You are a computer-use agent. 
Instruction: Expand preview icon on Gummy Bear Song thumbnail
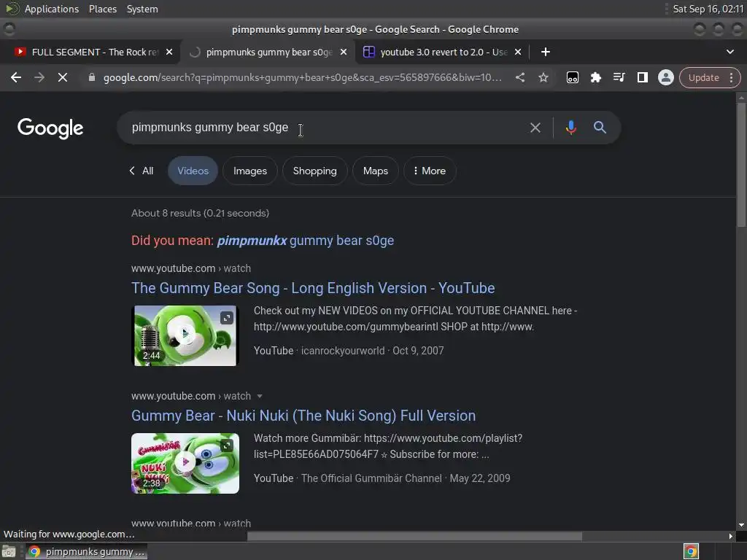227,318
